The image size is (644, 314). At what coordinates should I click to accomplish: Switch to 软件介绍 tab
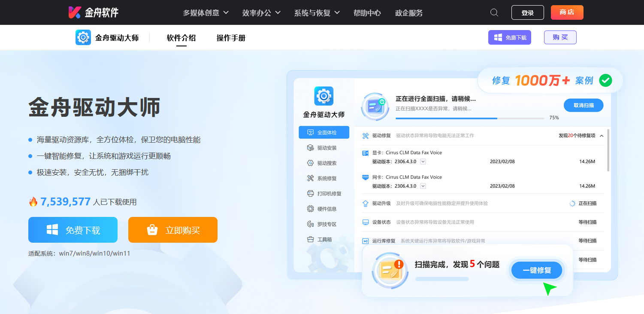coord(181,38)
